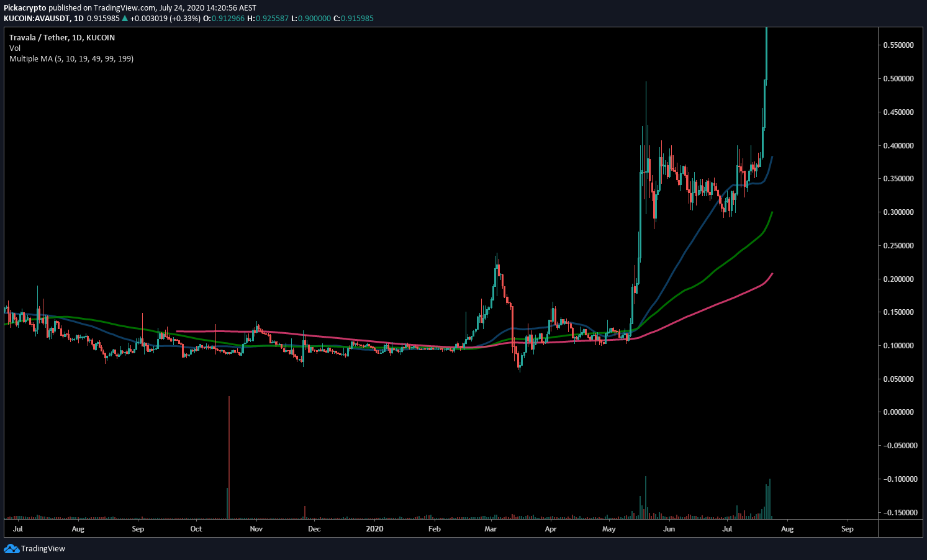Image resolution: width=927 pixels, height=560 pixels.
Task: Click the +0.003019 (+0.33%) change value
Action: tap(165, 19)
